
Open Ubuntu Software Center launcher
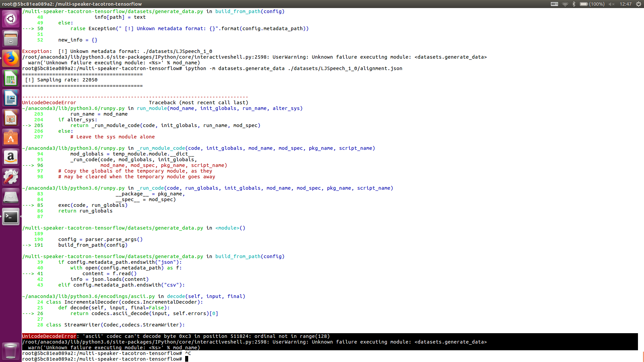point(11,138)
